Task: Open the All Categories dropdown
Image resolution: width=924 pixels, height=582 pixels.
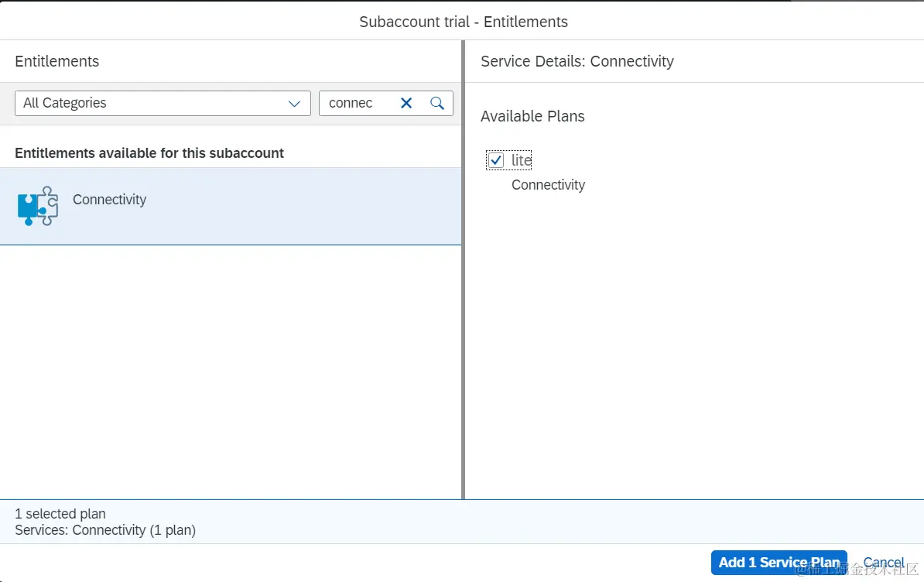Action: coord(163,103)
